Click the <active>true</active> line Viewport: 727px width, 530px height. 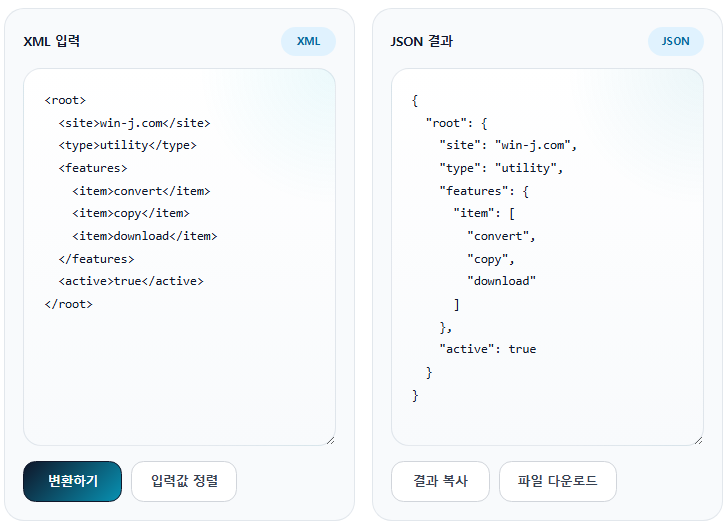(x=131, y=281)
